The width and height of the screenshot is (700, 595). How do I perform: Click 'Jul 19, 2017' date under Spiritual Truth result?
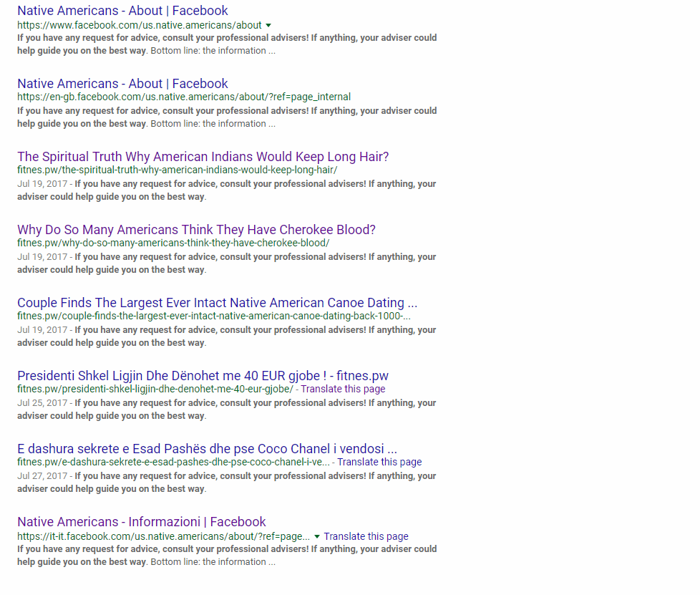pyautogui.click(x=42, y=183)
